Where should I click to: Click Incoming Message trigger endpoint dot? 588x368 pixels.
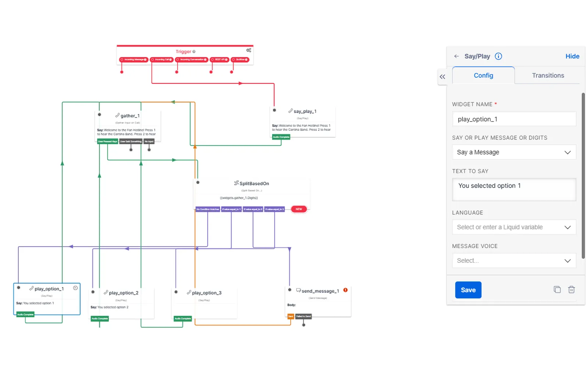click(x=122, y=72)
